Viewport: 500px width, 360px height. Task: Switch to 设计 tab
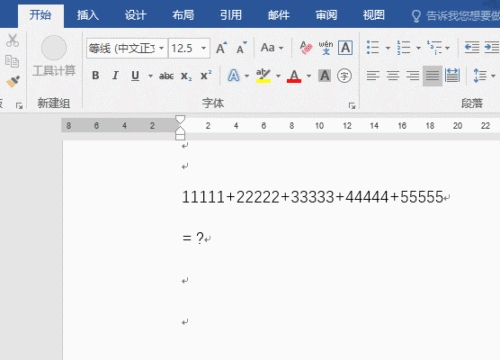click(x=135, y=15)
